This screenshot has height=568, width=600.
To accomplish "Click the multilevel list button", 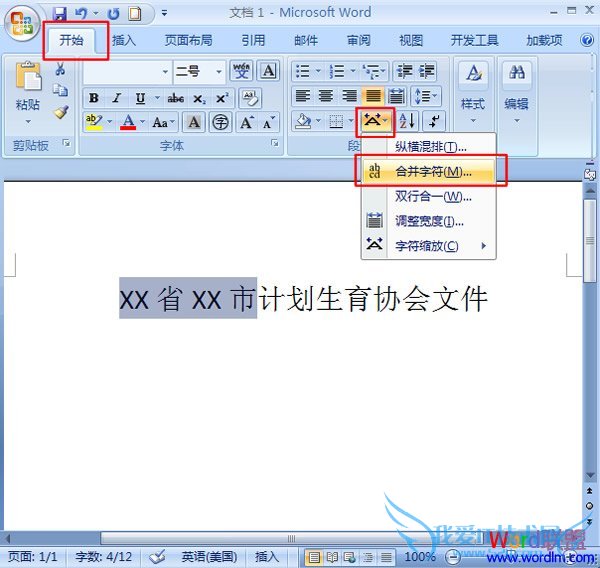I will click(374, 71).
